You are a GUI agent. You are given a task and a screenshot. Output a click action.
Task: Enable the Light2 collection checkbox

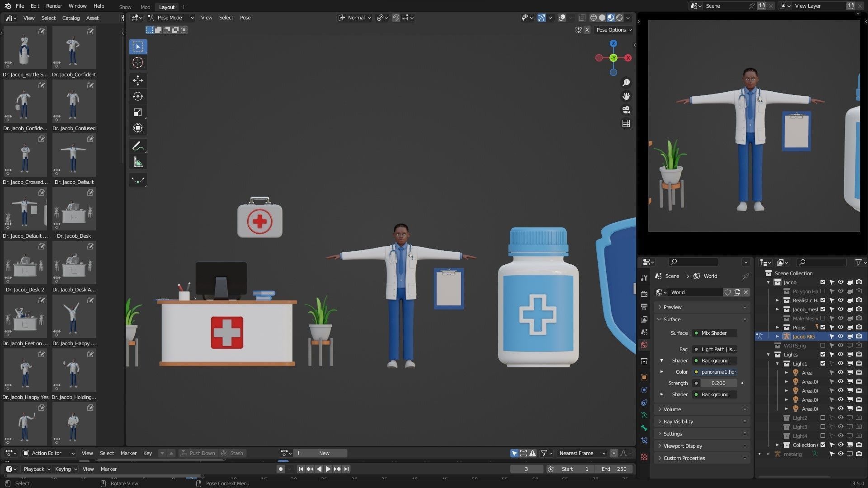823,418
